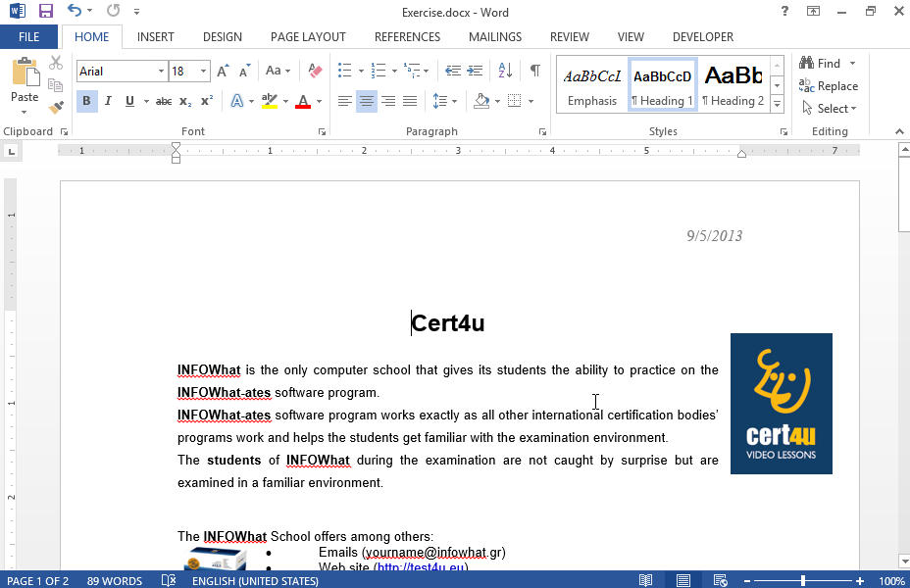Switch to Web Layout view in status bar
The image size is (910, 588).
720,580
